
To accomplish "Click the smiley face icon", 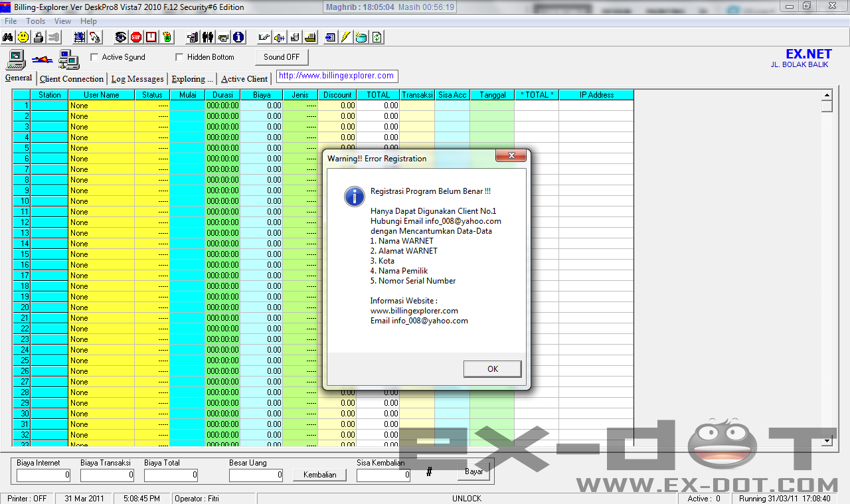I will click(x=22, y=37).
